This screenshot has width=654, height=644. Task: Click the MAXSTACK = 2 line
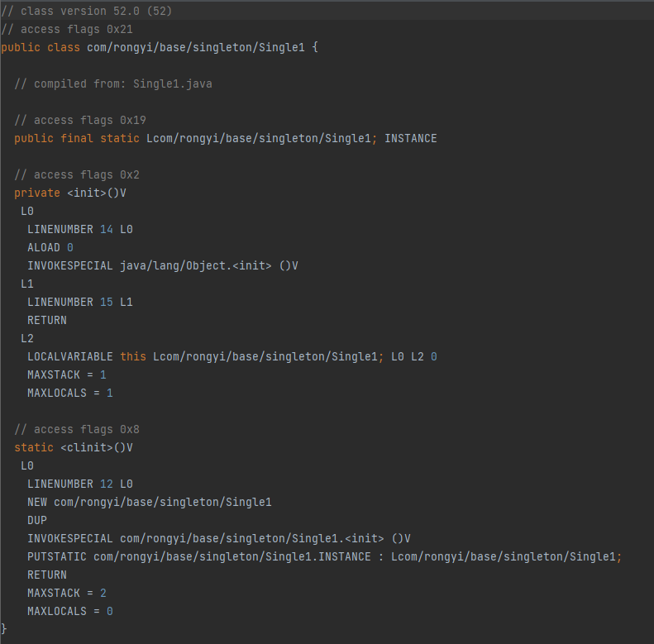point(66,593)
